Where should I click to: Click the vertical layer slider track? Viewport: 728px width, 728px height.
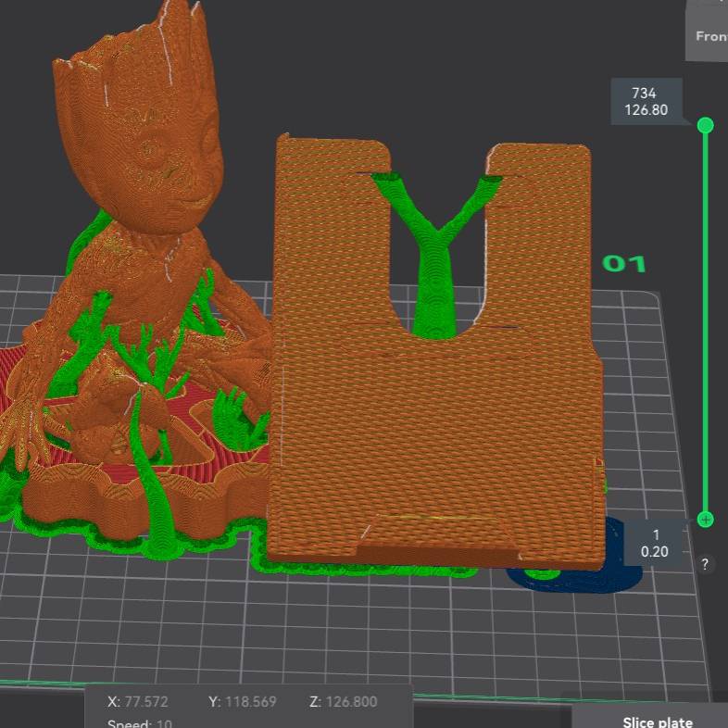pyautogui.click(x=705, y=322)
